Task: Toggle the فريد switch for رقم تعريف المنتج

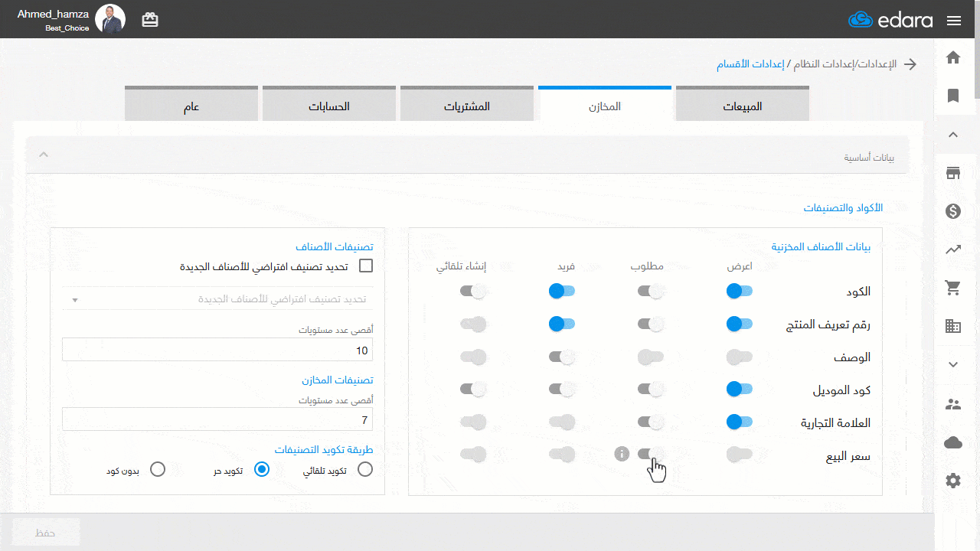Action: (x=562, y=324)
